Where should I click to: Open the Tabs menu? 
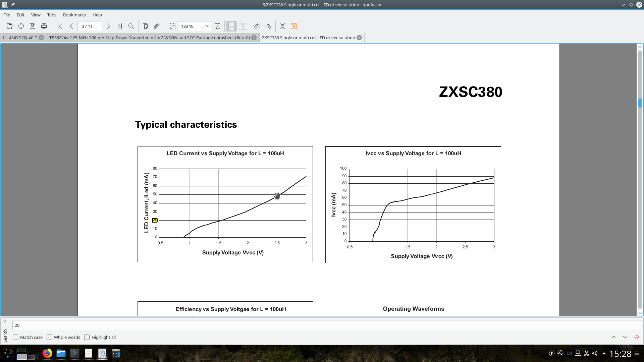coord(52,15)
